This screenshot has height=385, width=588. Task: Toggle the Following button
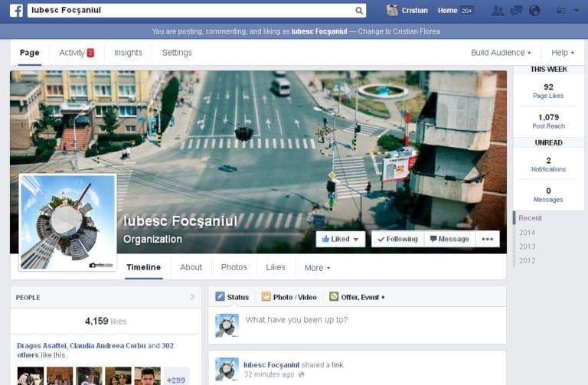tap(398, 239)
